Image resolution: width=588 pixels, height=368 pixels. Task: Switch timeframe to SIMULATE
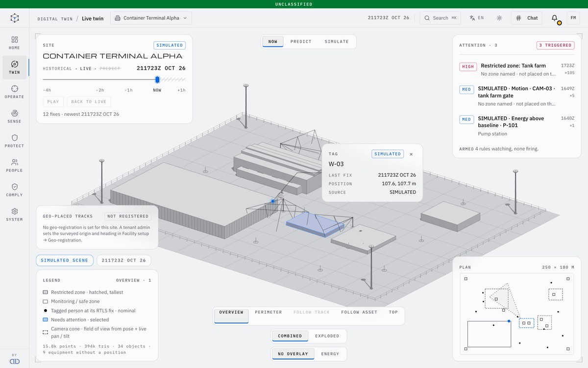[x=337, y=42]
